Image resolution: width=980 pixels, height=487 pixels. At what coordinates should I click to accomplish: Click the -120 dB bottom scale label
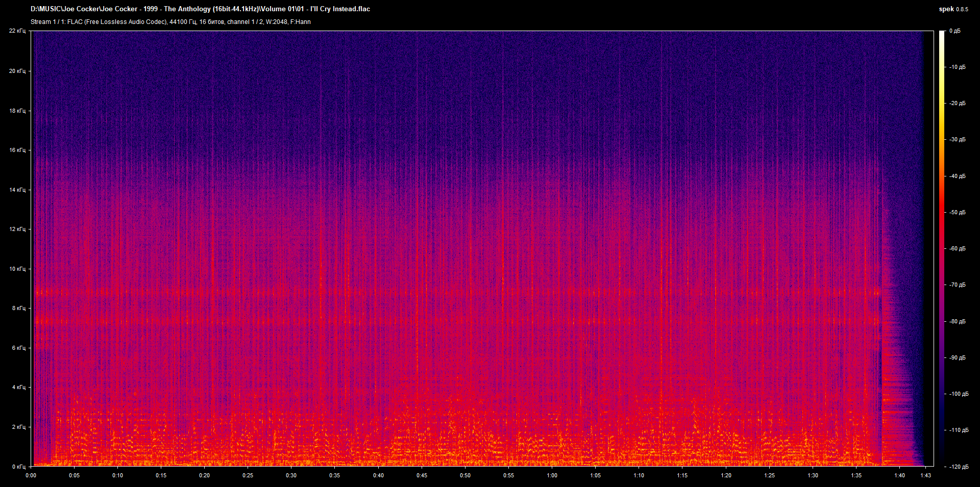pos(959,467)
